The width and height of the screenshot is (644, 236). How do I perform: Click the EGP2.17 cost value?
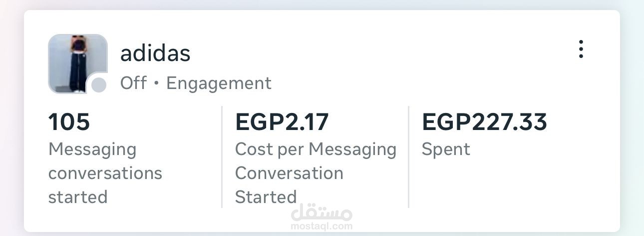(282, 122)
